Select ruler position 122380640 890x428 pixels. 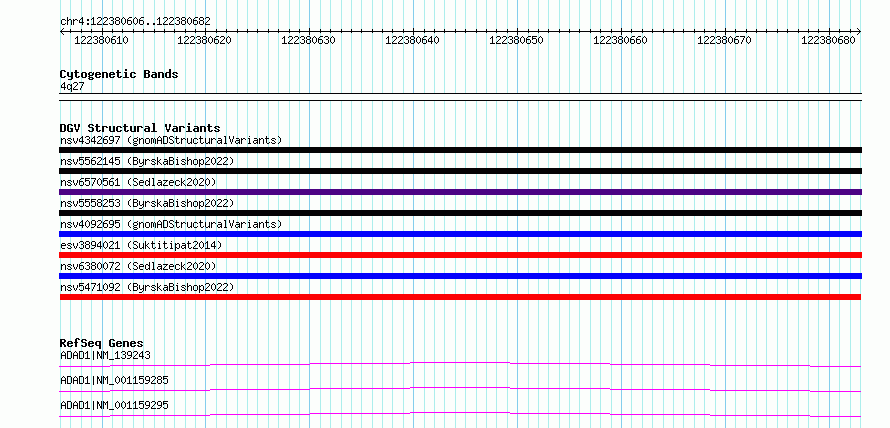click(412, 40)
